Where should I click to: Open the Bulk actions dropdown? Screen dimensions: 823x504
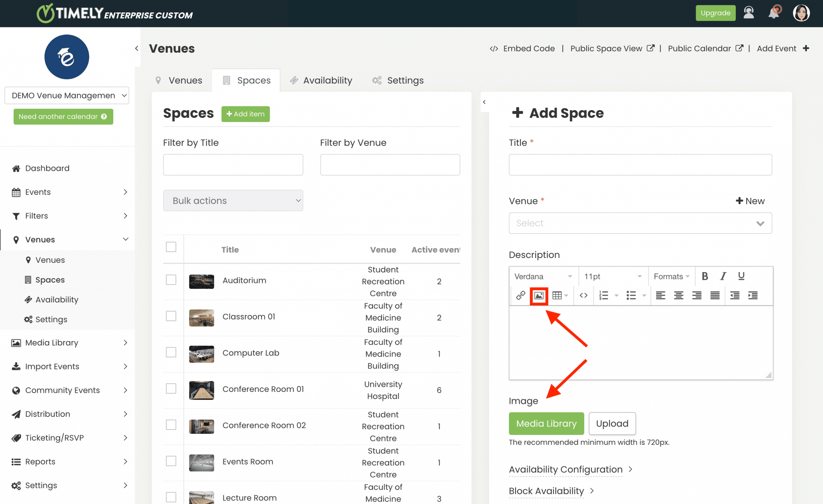coord(233,200)
